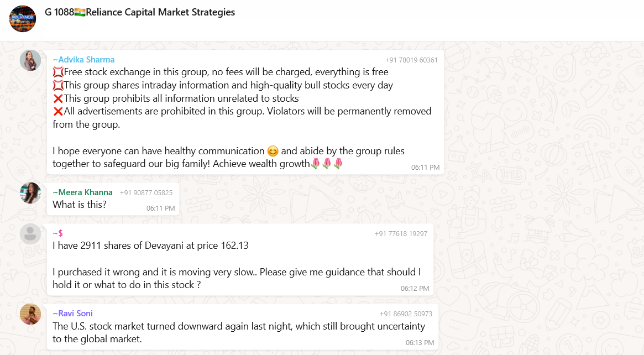Click the "What is this?" message bubble
Viewport: 644px width, 355px height.
click(x=80, y=205)
